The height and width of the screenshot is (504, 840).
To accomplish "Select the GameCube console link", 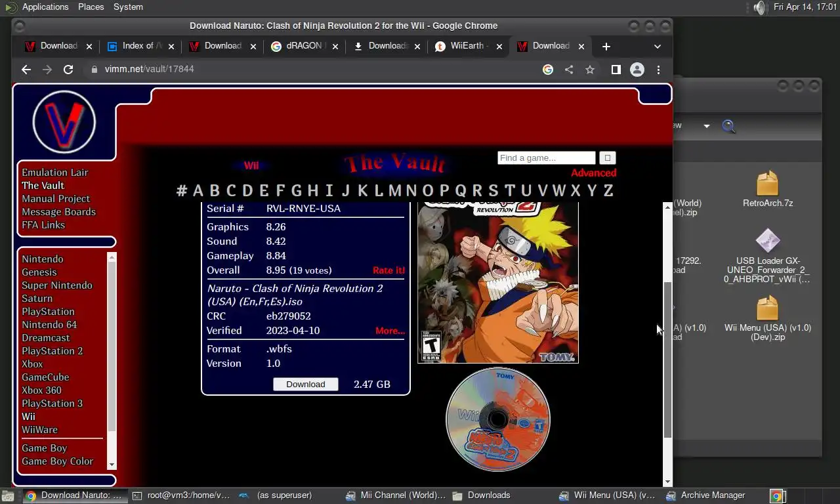I will [45, 377].
